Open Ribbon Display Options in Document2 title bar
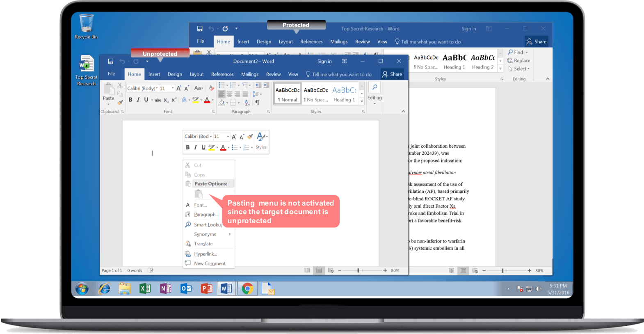This screenshot has height=334, width=644. [x=345, y=61]
